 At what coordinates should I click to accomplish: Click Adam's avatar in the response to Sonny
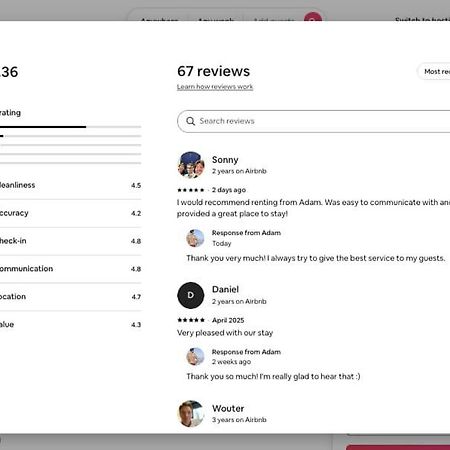[195, 238]
